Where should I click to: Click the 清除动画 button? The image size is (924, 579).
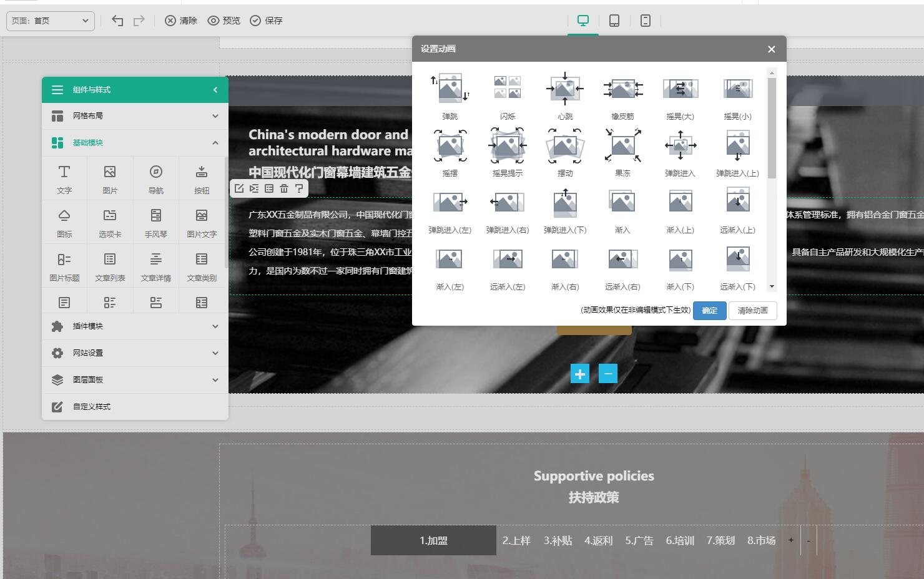(752, 311)
